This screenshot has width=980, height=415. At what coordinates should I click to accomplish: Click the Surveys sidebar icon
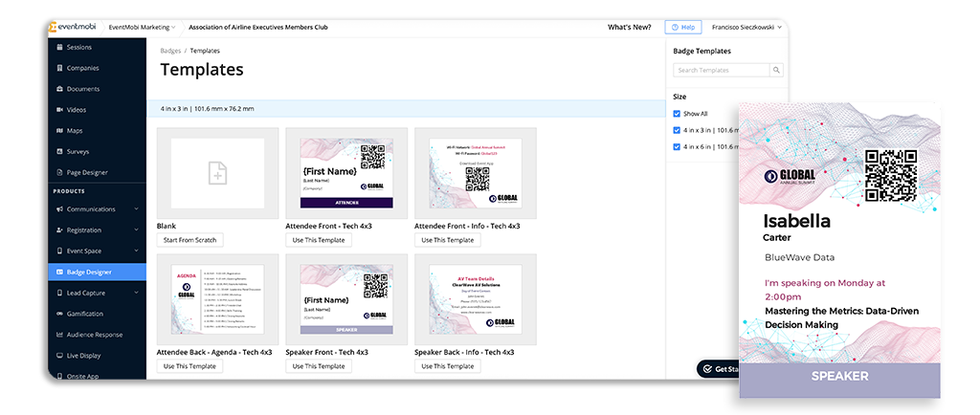(x=59, y=152)
